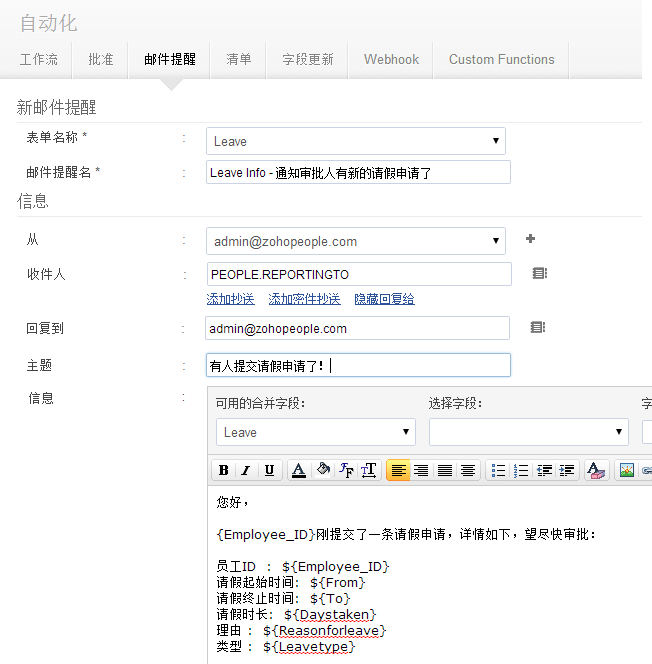Screen dimensions: 652x664
Task: Toggle italic formatting in the editor
Action: point(246,471)
